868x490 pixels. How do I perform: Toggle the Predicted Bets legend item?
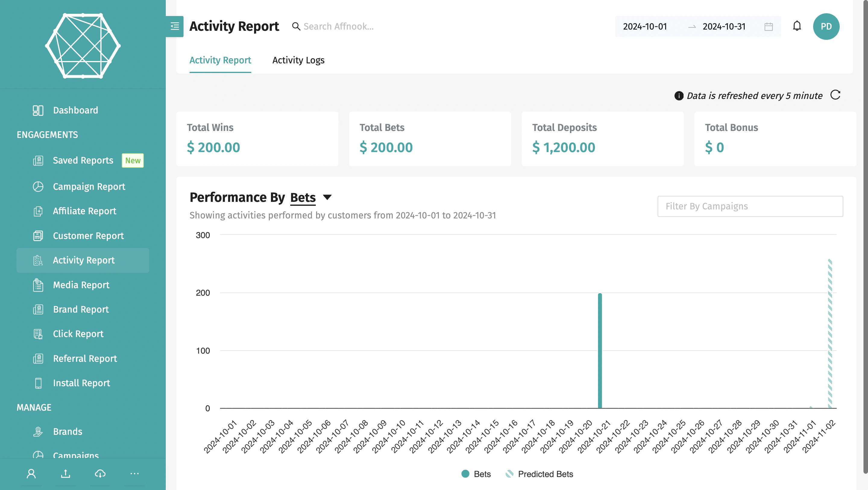539,474
